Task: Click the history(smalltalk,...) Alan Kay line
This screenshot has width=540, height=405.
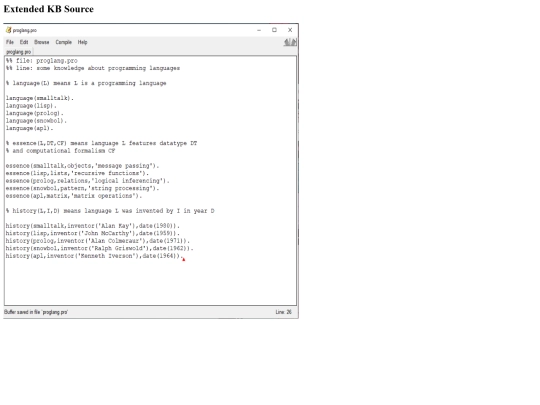Action: (93, 226)
